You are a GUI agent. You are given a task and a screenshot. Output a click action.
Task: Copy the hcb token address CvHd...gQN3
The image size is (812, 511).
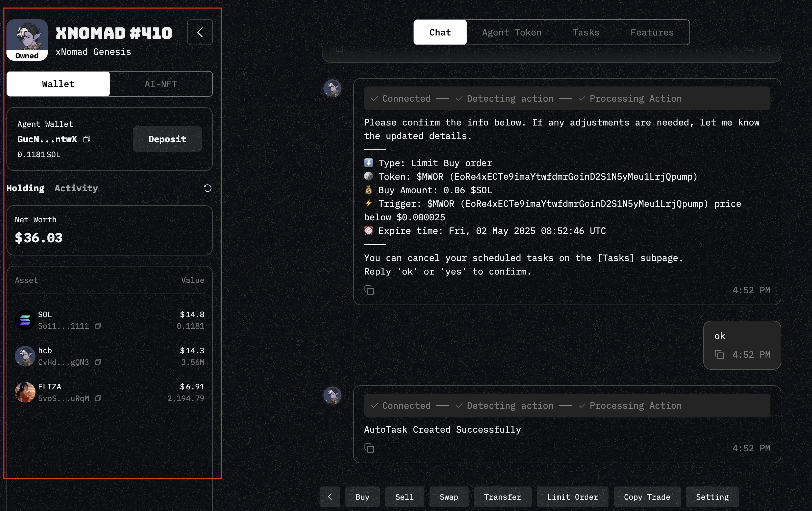(x=98, y=362)
